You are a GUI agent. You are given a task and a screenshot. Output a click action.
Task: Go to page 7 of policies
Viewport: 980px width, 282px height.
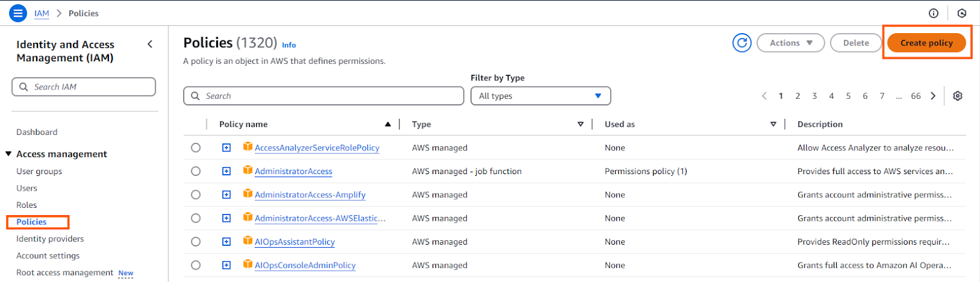click(x=882, y=96)
